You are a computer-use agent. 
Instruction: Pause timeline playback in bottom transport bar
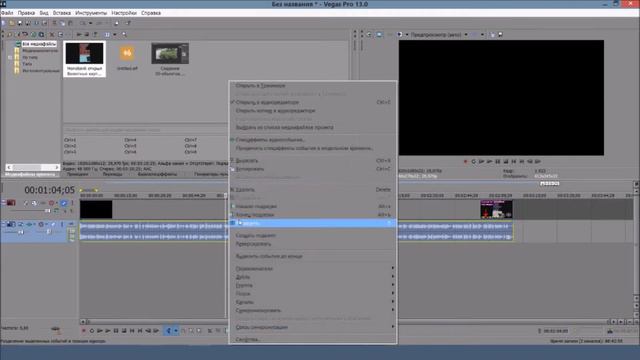tap(116, 331)
